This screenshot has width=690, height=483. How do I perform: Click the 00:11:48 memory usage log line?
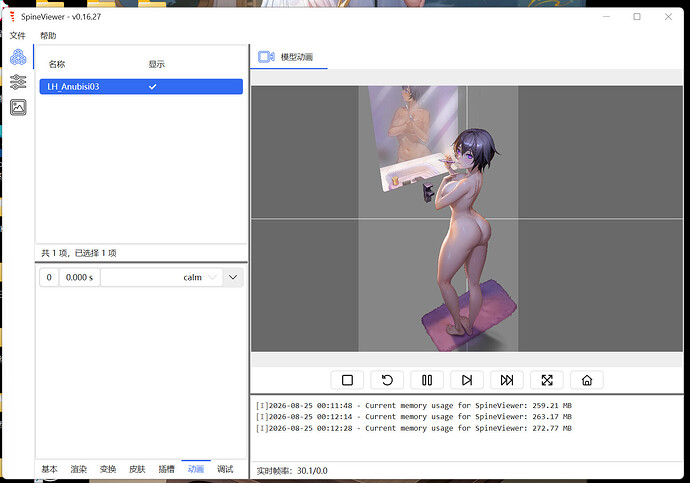414,406
